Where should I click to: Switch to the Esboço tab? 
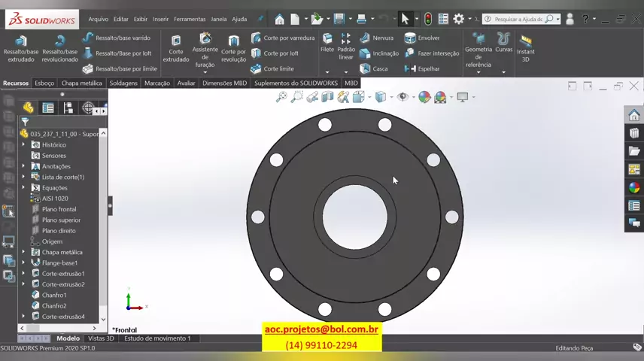click(x=44, y=83)
